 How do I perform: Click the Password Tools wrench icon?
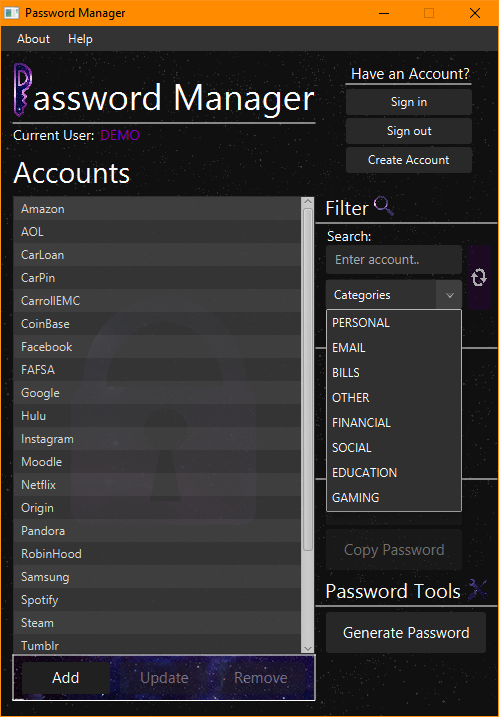(478, 589)
